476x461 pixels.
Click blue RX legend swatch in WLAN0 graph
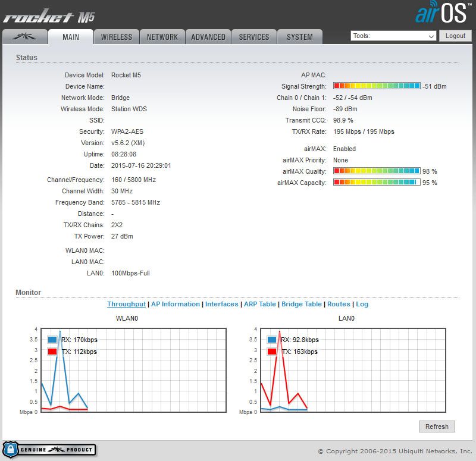(x=52, y=340)
